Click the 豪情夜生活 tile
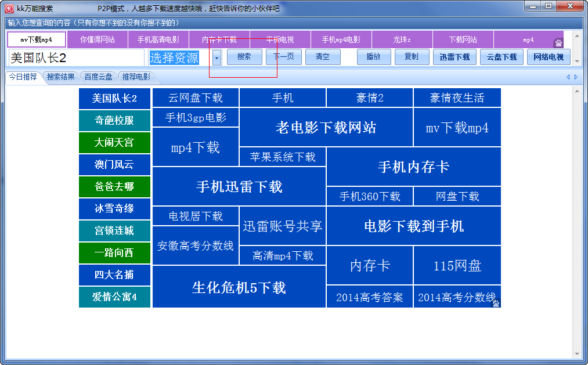 click(x=457, y=98)
